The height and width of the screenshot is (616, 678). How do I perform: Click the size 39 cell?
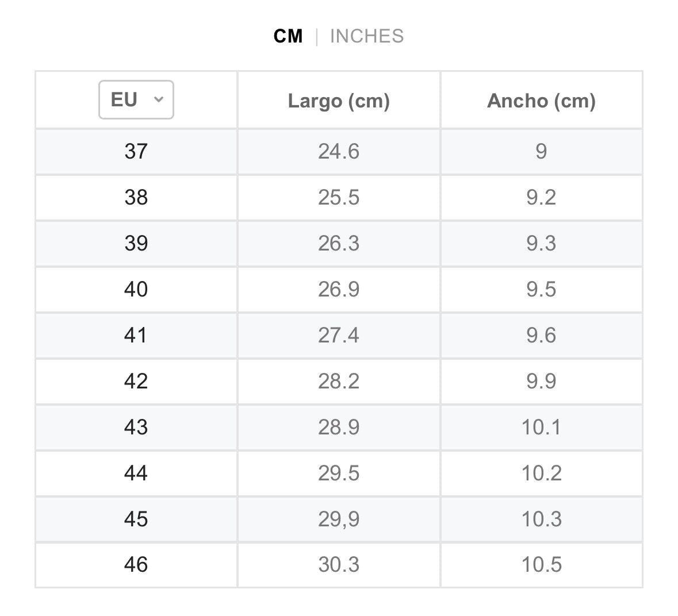[x=136, y=243]
